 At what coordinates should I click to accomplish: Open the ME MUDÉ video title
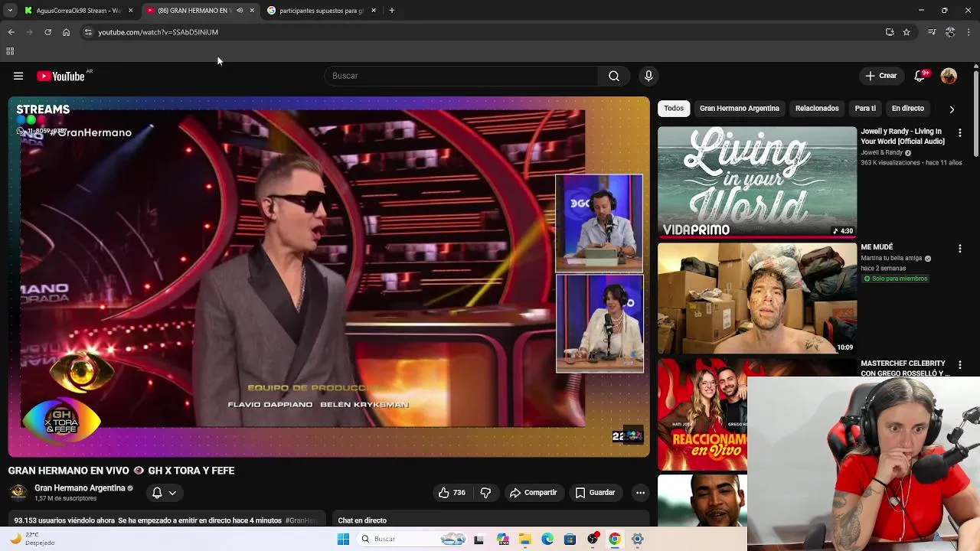(877, 247)
